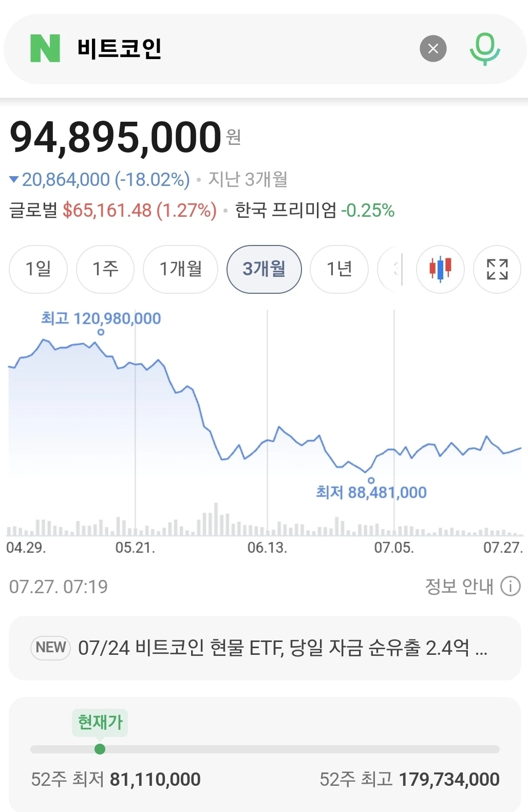Expand chart to fullscreen
This screenshot has width=528, height=812.
(x=497, y=269)
